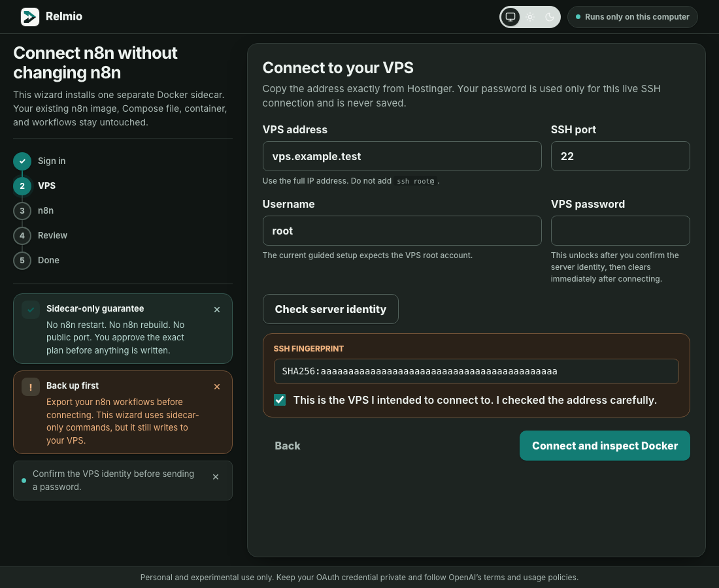Focus the Username field
Viewport: 719px width, 588px height.
(402, 231)
